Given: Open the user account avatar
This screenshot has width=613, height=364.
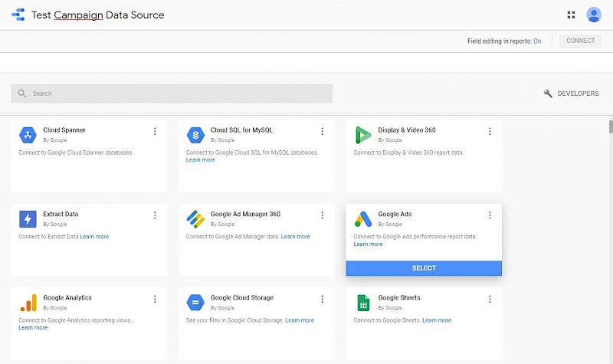Looking at the screenshot, I should click(x=593, y=15).
